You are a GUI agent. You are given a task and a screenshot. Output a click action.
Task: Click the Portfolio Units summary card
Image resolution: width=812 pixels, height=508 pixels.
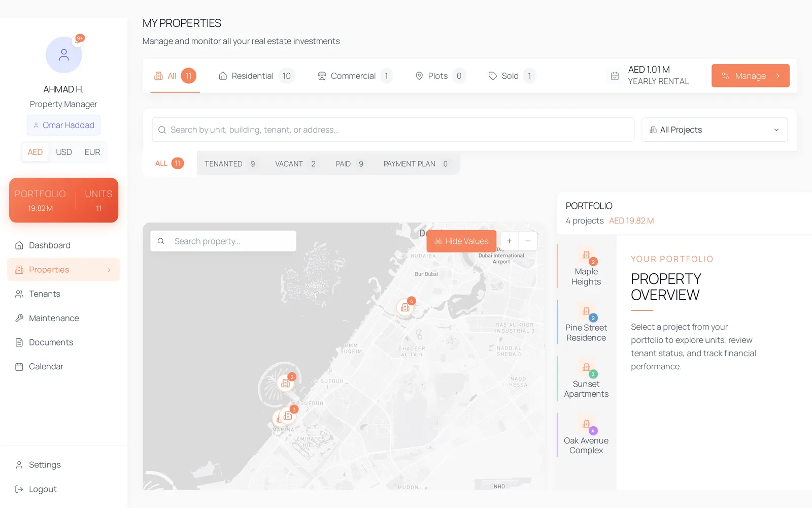click(x=63, y=200)
